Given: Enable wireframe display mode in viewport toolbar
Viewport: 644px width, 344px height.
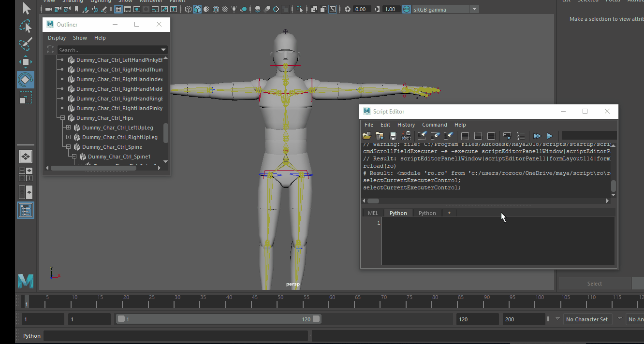Looking at the screenshot, I should pyautogui.click(x=188, y=8).
